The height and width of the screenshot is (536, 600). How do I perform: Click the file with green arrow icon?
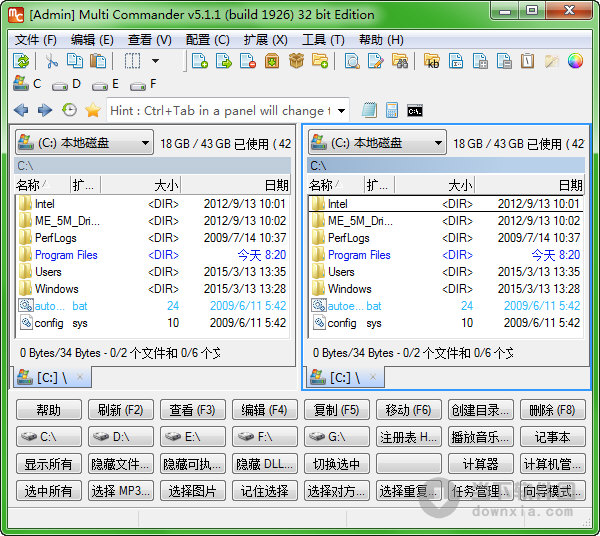(x=224, y=61)
